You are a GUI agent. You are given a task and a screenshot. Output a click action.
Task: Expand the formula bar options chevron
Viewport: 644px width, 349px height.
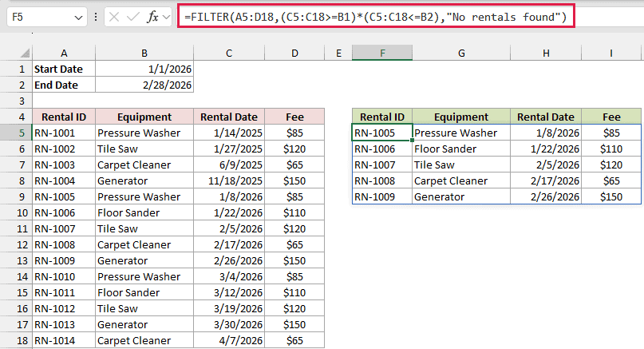coord(166,18)
